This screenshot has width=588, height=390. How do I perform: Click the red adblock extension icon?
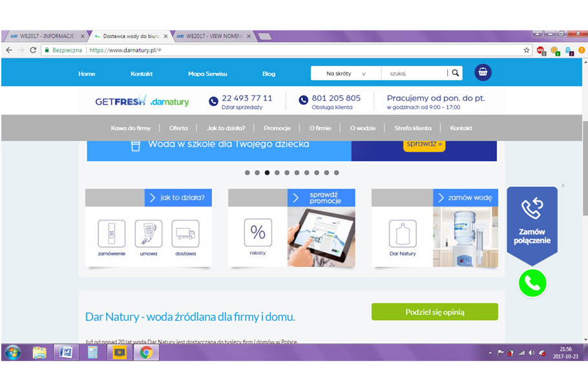(541, 50)
